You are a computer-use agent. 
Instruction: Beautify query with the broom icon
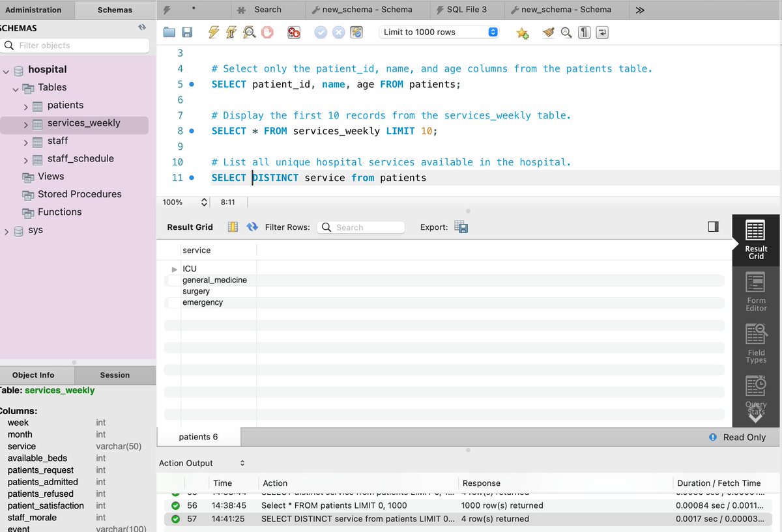549,32
